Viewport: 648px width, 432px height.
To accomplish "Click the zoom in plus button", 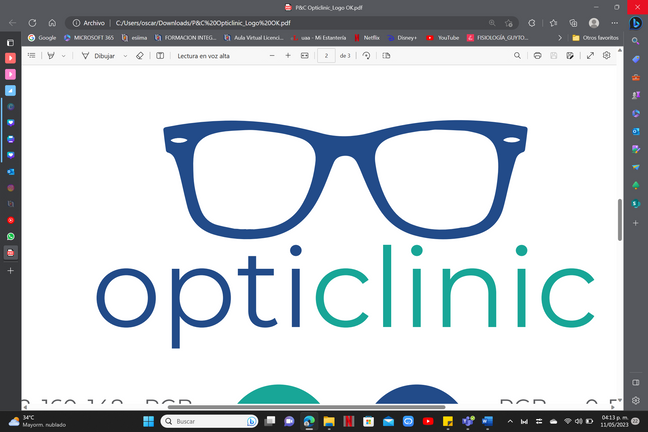I will coord(288,56).
